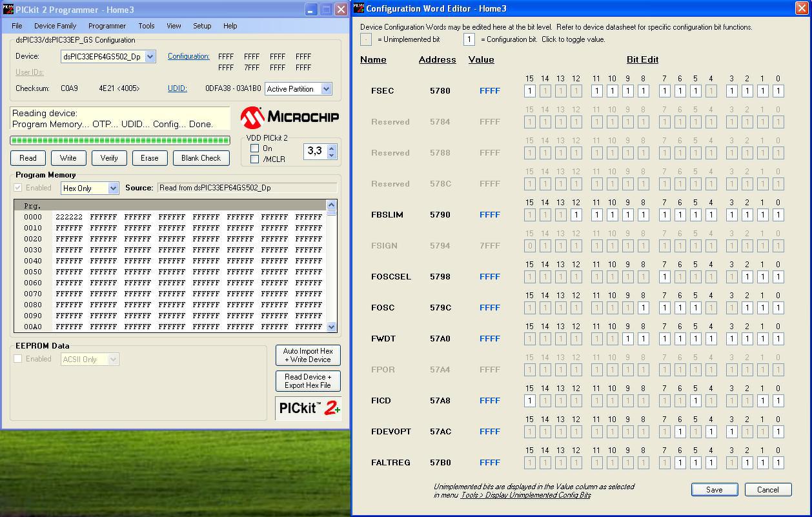Open the Tools menu
812x517 pixels.
[147, 26]
